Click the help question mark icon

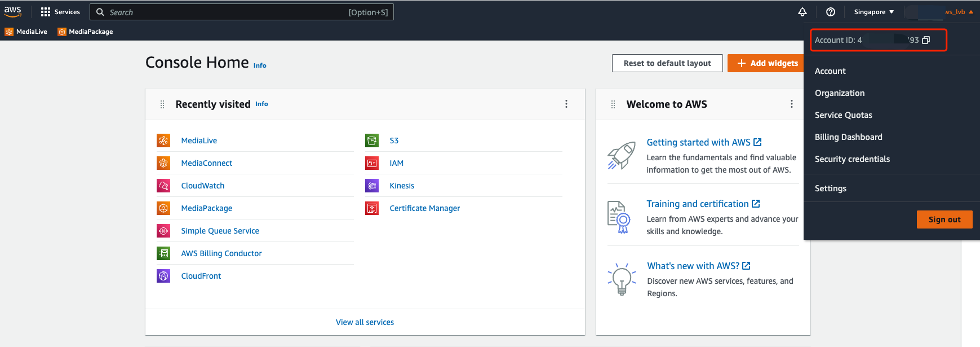point(830,12)
